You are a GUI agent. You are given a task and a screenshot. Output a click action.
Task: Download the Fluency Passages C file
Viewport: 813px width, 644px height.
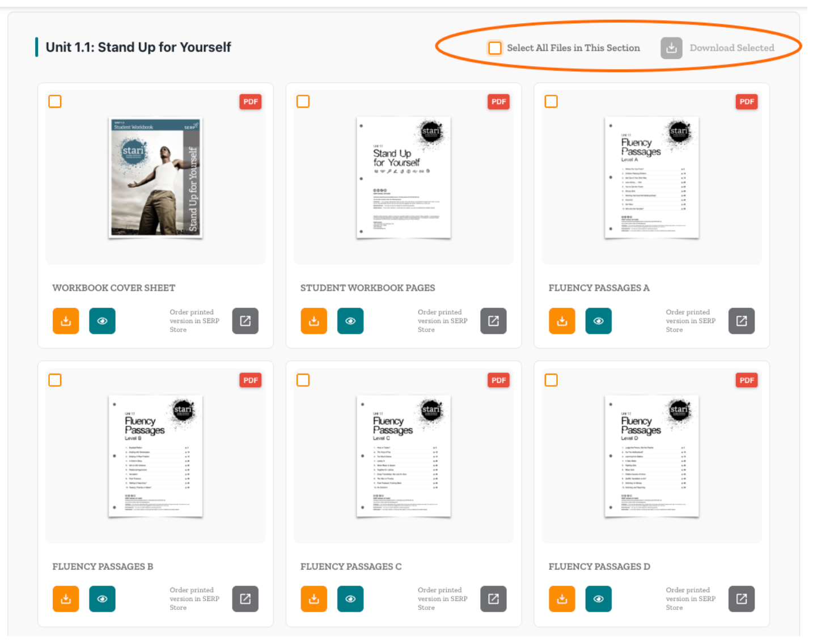(x=314, y=599)
